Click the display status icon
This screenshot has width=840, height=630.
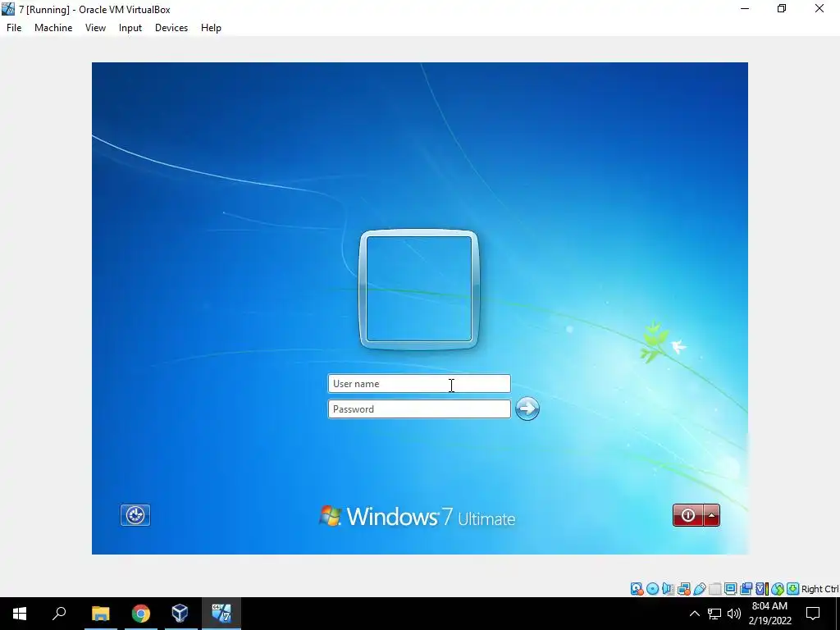tap(731, 589)
